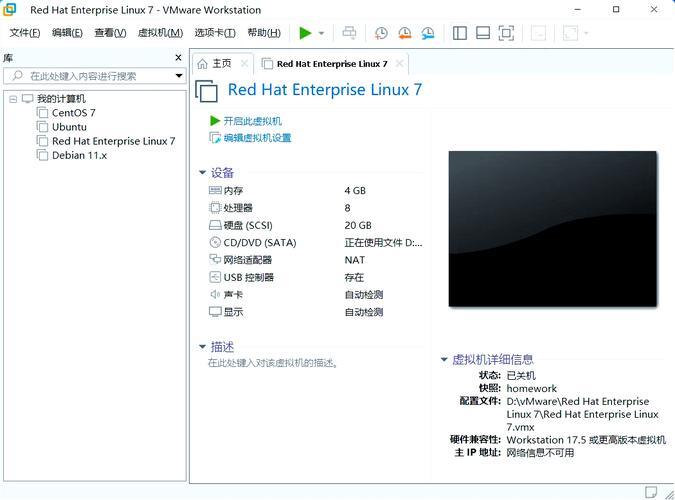Image resolution: width=675 pixels, height=500 pixels.
Task: Select Ubuntu in the library
Action: point(69,127)
